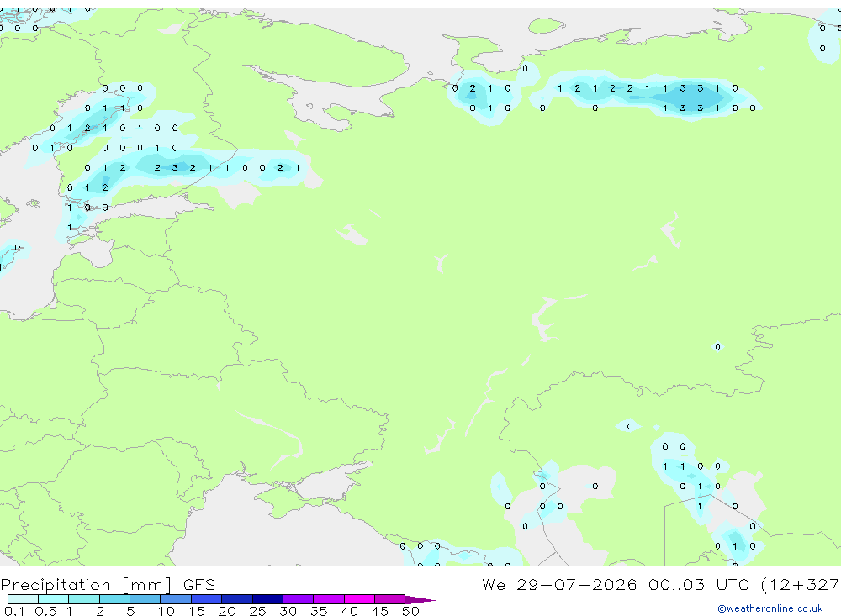This screenshot has width=841, height=616.
Task: Click the legend arrow tip above 50 mm
Action: pyautogui.click(x=420, y=599)
